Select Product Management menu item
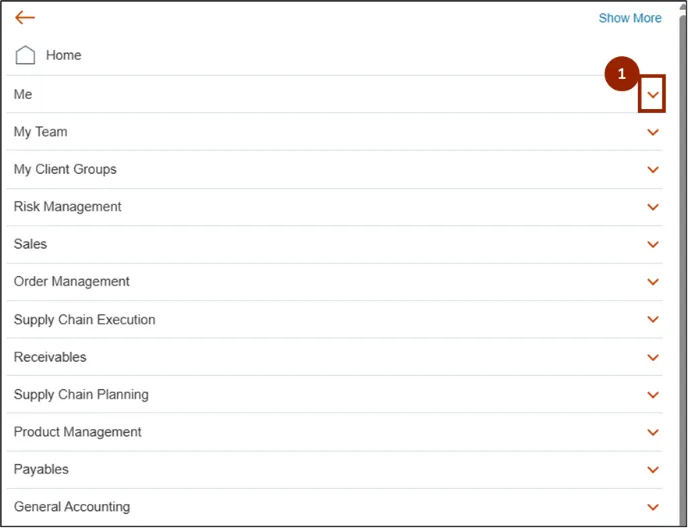Viewport: 688px width, 528px height. click(x=77, y=432)
